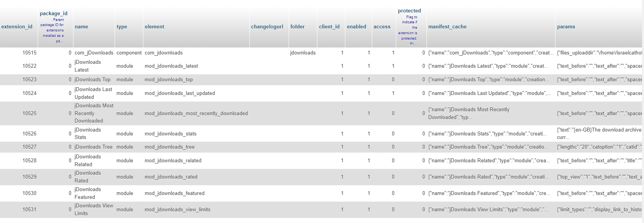644x223 pixels.
Task: Sort by extension_id column header
Action: (x=17, y=26)
